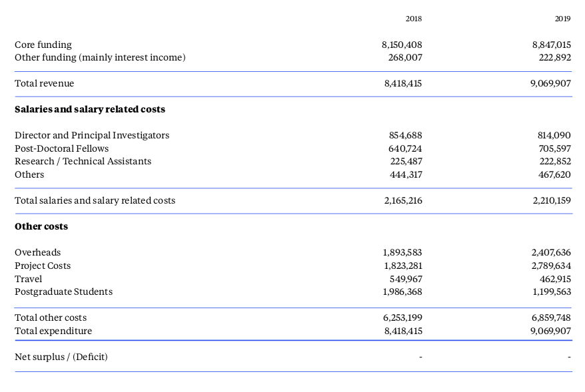This screenshot has width=585, height=392.
Task: Click the 2019 column header
Action: click(x=562, y=19)
